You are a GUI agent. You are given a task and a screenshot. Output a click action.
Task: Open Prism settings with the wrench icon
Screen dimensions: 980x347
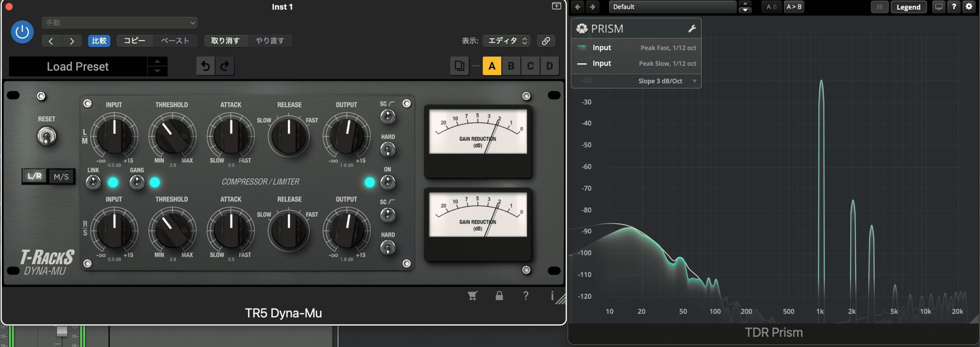click(x=692, y=29)
